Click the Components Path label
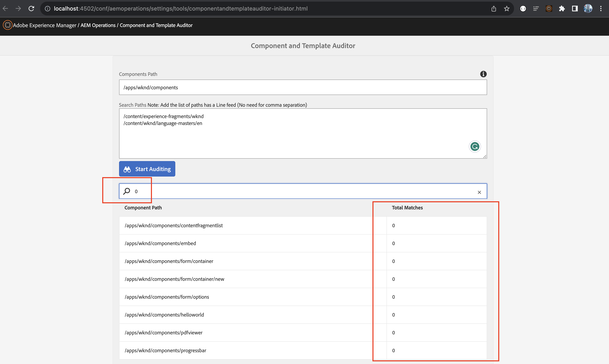Viewport: 609px width, 364px height. 138,74
